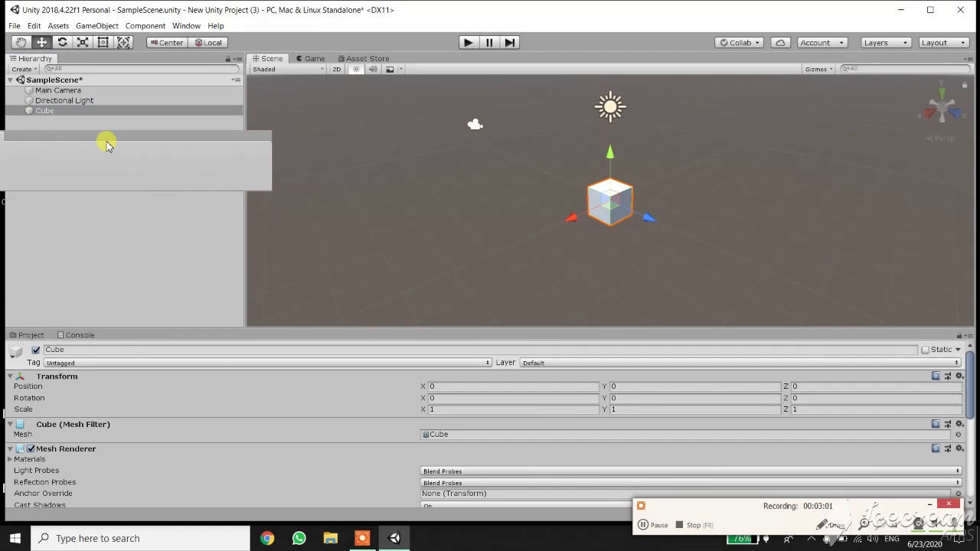Open the Shaded draw mode dropdown
The width and height of the screenshot is (980, 551).
pos(288,69)
